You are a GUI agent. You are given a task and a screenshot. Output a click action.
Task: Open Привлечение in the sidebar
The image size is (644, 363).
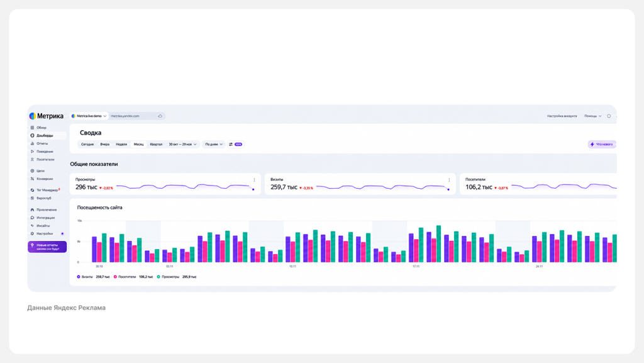43,210
